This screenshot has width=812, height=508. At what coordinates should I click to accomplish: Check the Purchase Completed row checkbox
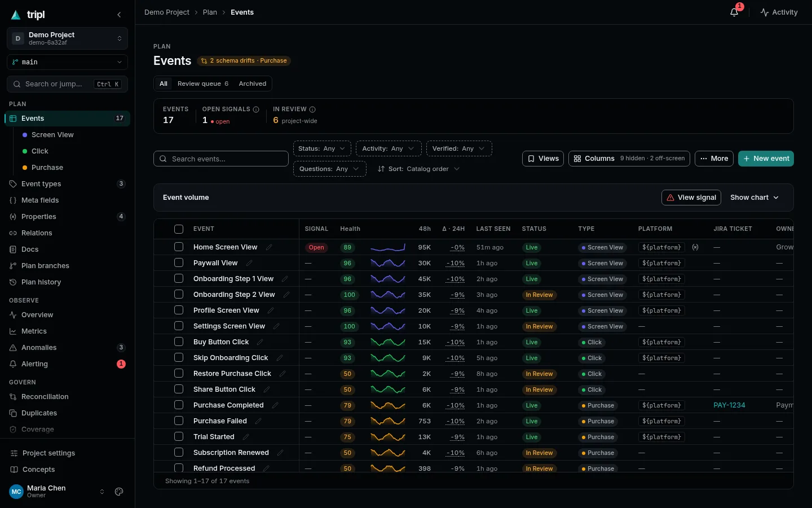pyautogui.click(x=179, y=405)
